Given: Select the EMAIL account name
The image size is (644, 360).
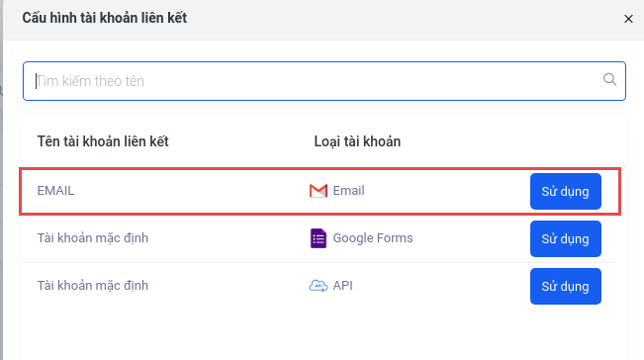Looking at the screenshot, I should (x=55, y=191).
